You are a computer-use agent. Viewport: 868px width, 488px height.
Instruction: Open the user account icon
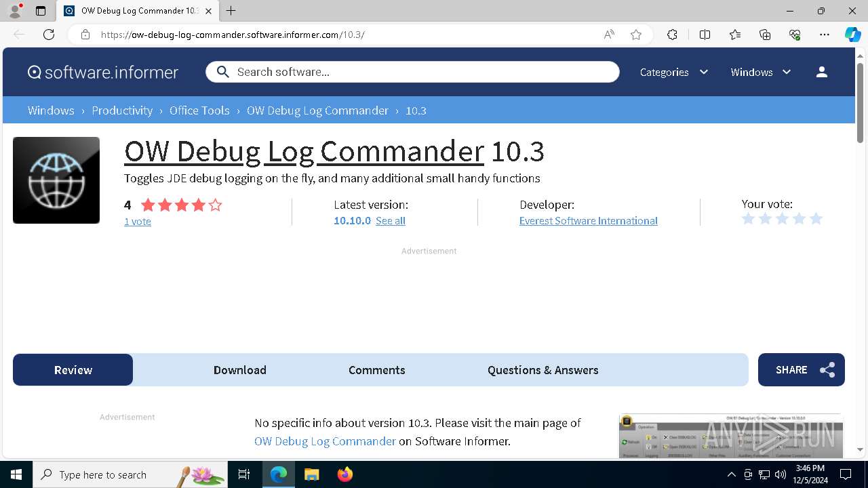pyautogui.click(x=822, y=72)
